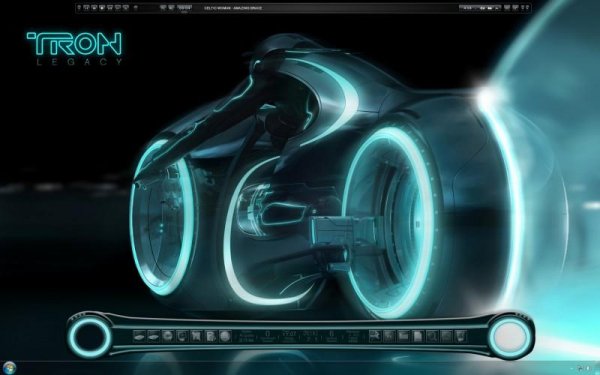Open the star-shaped icon in the dock
The width and height of the screenshot is (600, 375).
(x=196, y=336)
